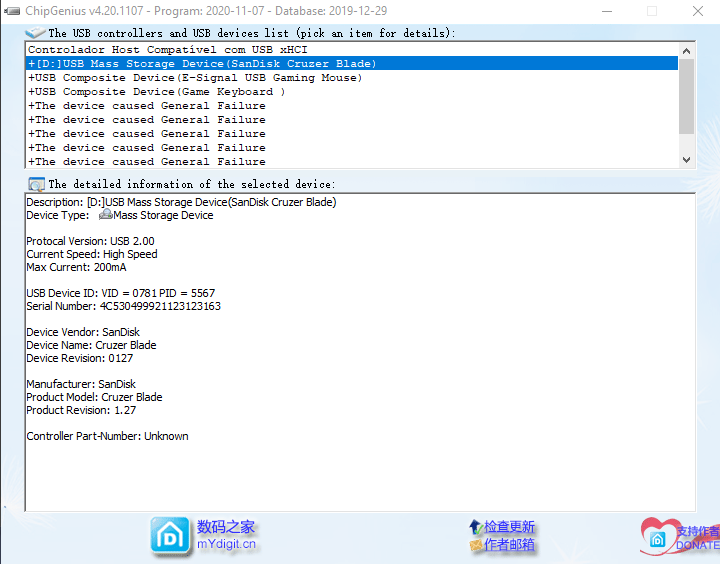Click the device list scrollbar thumb
This screenshot has height=564, width=720.
pyautogui.click(x=686, y=96)
